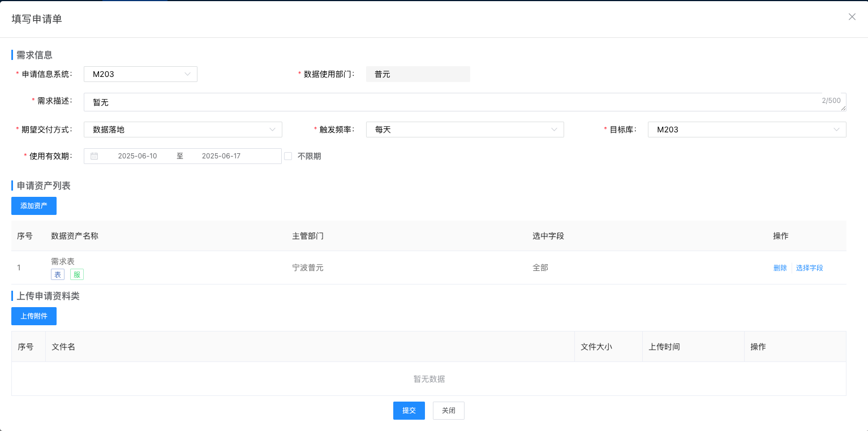
Task: Click the start date 2025-06-10
Action: (x=137, y=156)
